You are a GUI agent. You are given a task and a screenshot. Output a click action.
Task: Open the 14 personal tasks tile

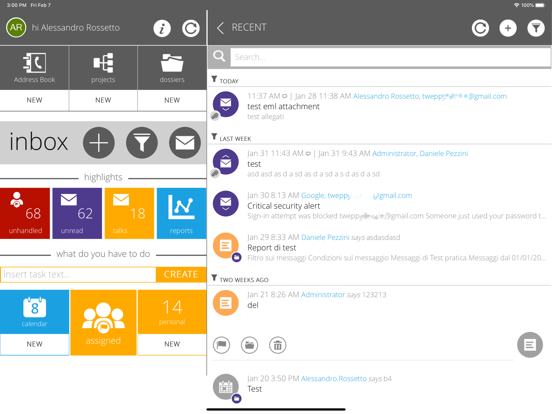pos(172,312)
